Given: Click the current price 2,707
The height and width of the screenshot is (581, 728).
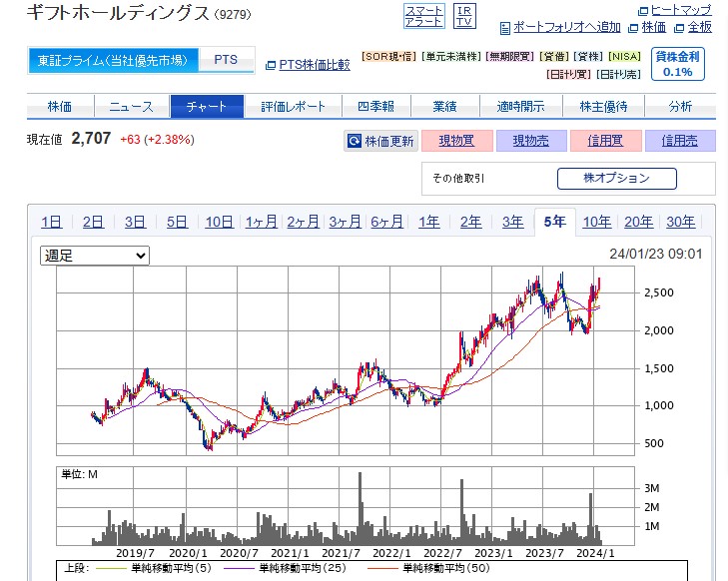Looking at the screenshot, I should pos(91,139).
